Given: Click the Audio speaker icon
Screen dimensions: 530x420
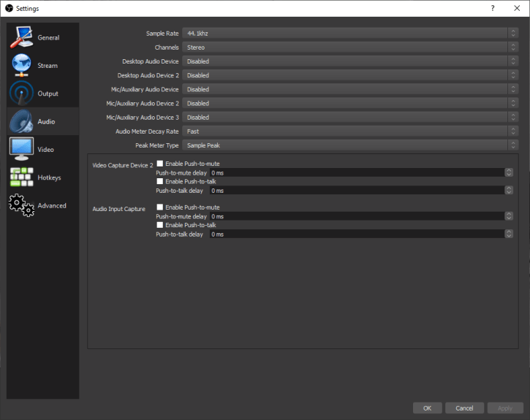Looking at the screenshot, I should coord(21,121).
